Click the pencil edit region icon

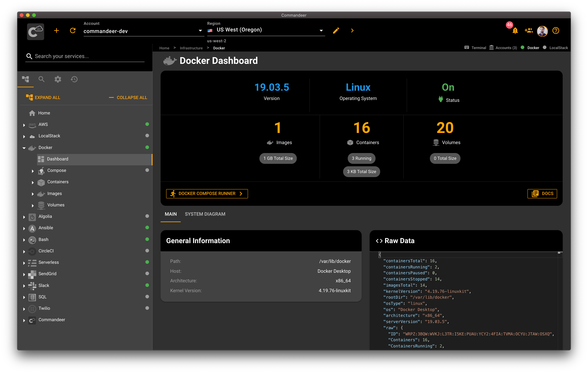coord(336,31)
